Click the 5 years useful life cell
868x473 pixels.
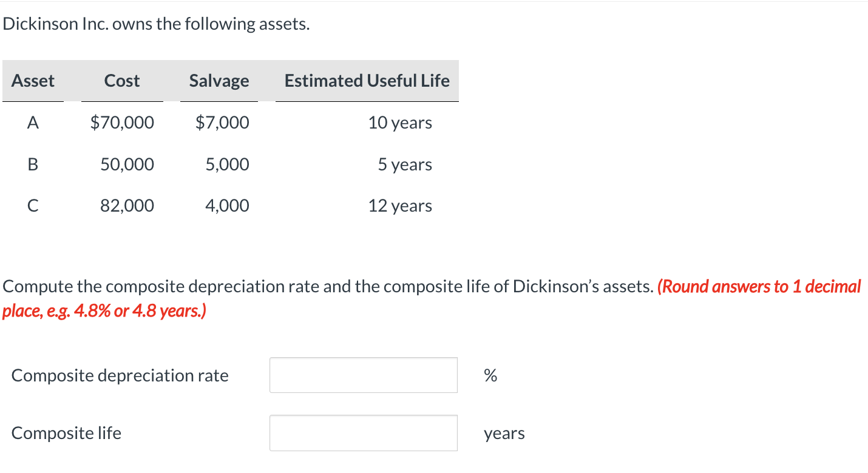click(405, 164)
